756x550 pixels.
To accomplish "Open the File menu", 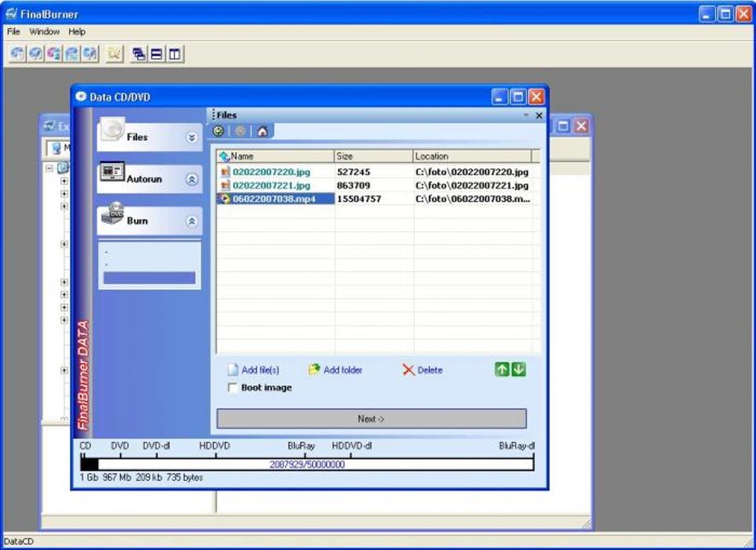I will [x=13, y=32].
